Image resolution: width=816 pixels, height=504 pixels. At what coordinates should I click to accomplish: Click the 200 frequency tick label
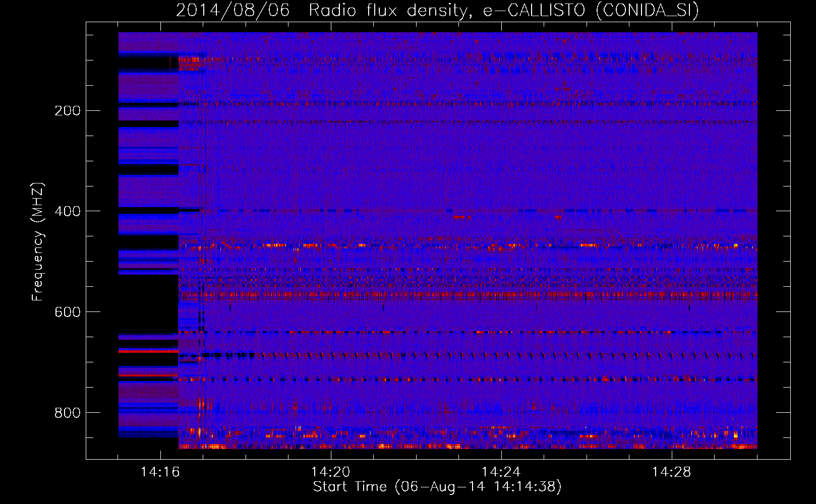tap(68, 110)
